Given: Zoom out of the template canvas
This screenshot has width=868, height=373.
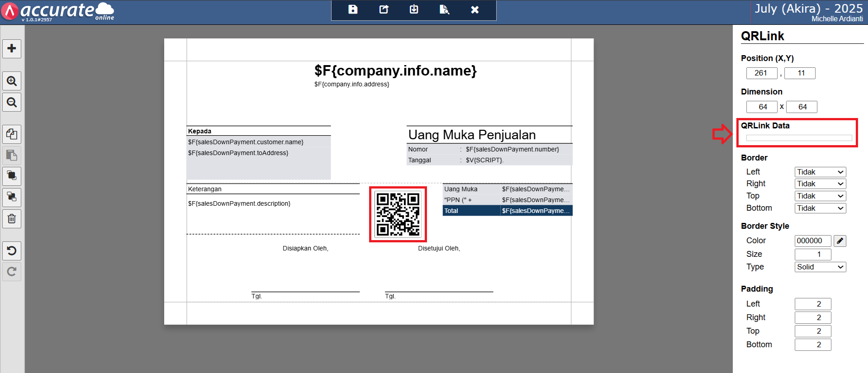Looking at the screenshot, I should [12, 102].
